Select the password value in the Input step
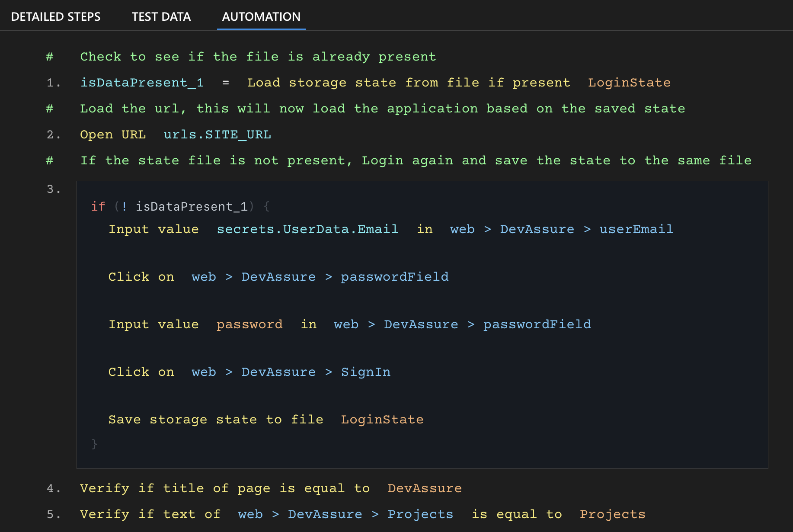This screenshot has width=793, height=532. [x=249, y=324]
